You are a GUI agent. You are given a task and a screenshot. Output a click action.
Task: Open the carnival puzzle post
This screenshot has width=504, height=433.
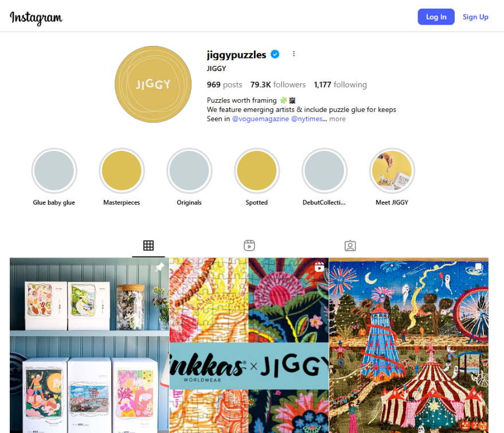coord(409,345)
